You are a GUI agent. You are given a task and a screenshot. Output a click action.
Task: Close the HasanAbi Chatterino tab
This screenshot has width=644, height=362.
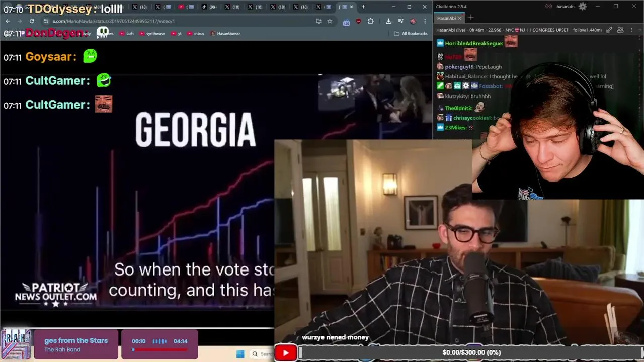(459, 18)
